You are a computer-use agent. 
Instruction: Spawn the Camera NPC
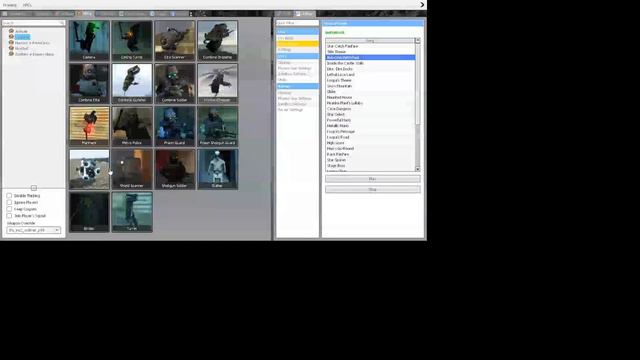click(89, 40)
